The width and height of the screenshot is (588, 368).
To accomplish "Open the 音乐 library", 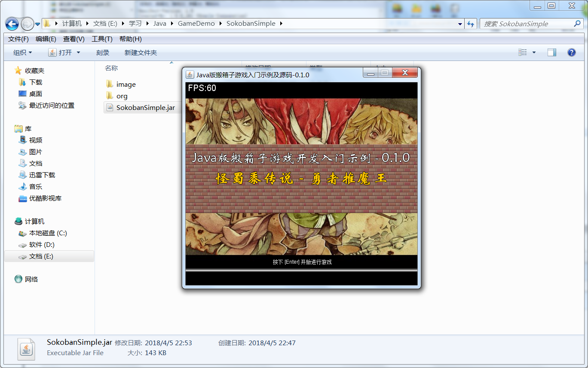I will (36, 186).
